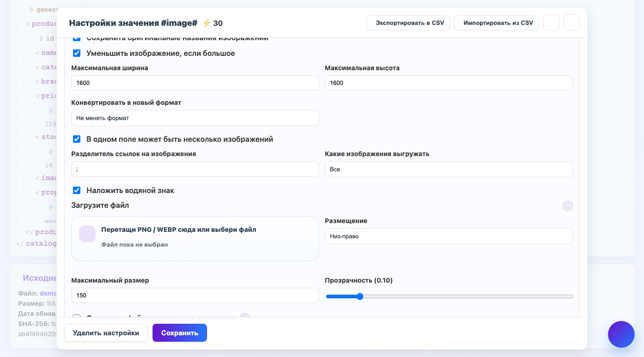Image resolution: width=644 pixels, height=357 pixels.
Task: Click the 'Максимальная ширина' input field
Action: point(195,83)
